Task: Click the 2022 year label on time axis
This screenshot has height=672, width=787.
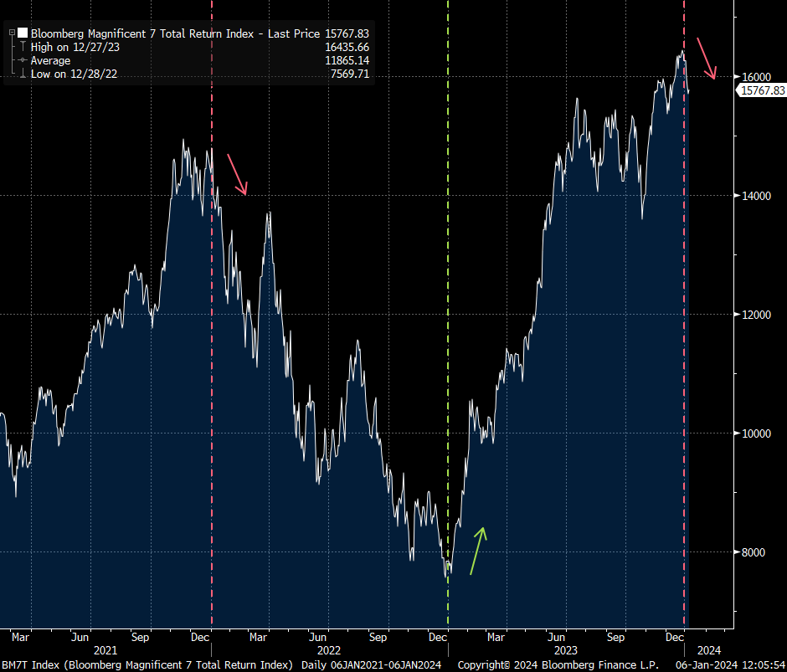Action: [328, 649]
